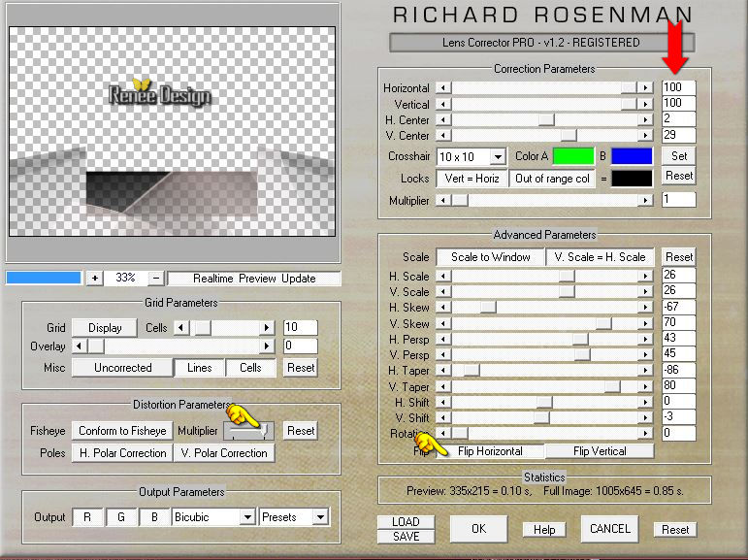Click left arrow of Overlay slider
This screenshot has width=748, height=560.
coord(80,346)
